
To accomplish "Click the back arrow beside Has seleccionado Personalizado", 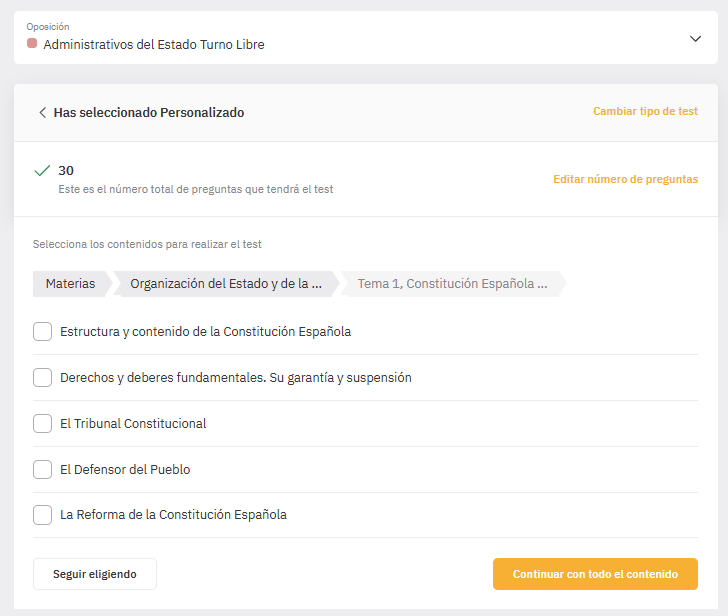I will 42,112.
